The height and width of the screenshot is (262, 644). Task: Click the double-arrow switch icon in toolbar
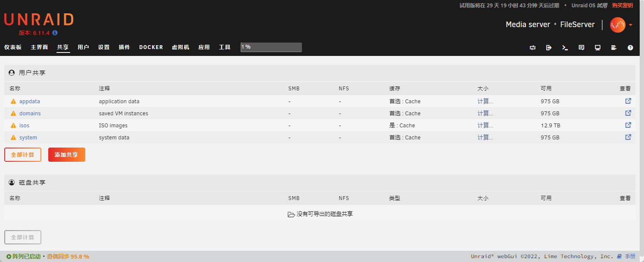(532, 48)
